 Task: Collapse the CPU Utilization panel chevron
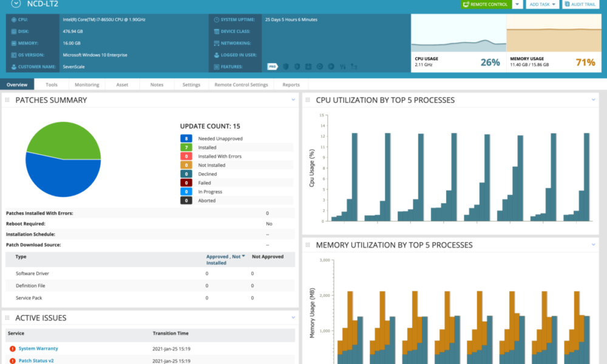[x=594, y=99]
